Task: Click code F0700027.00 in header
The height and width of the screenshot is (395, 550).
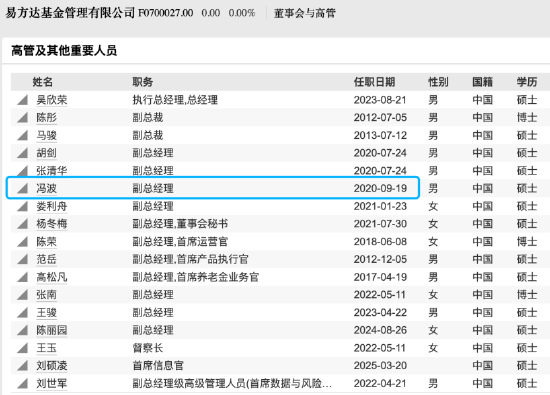Action: pyautogui.click(x=166, y=13)
